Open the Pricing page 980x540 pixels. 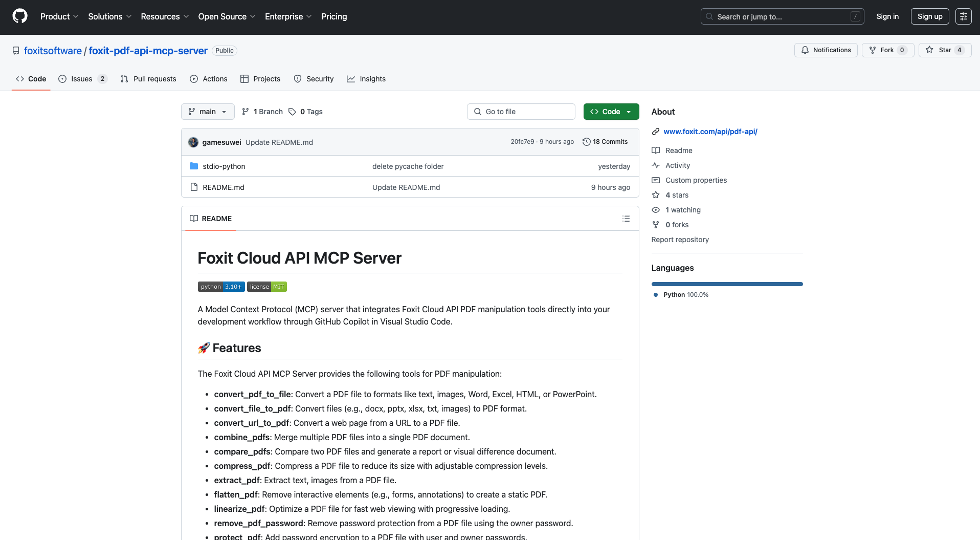334,16
